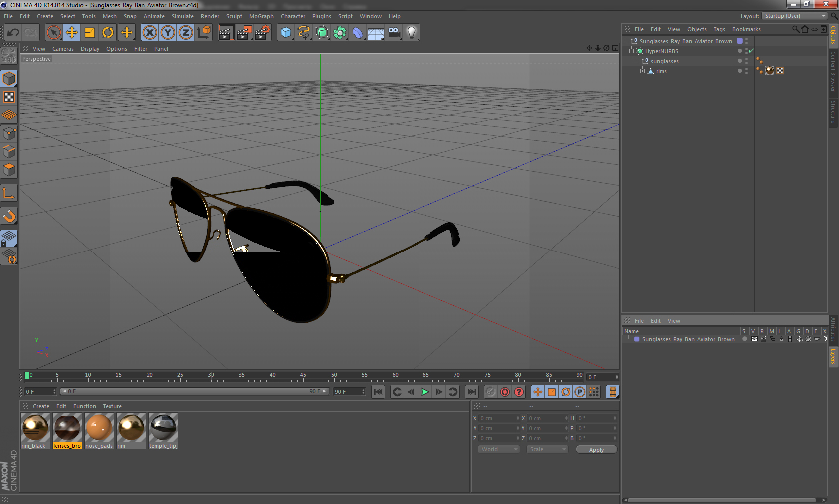Toggle X axis lock
The image size is (839, 504).
(149, 33)
